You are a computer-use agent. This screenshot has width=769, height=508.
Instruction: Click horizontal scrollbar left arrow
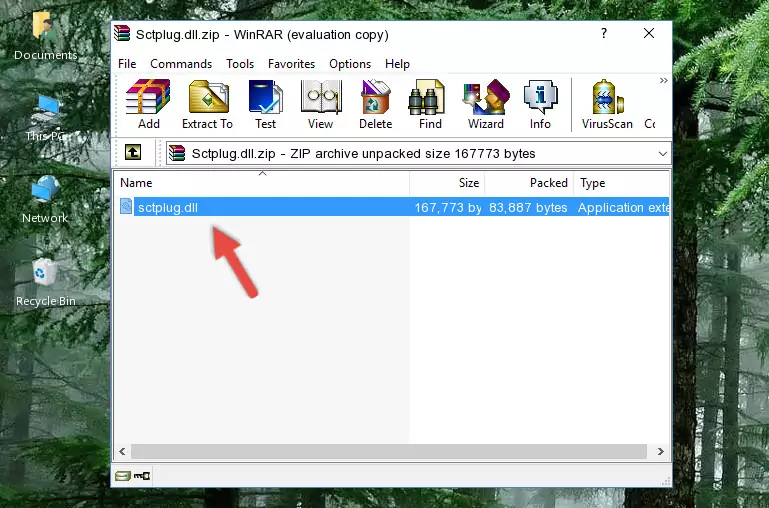click(122, 451)
